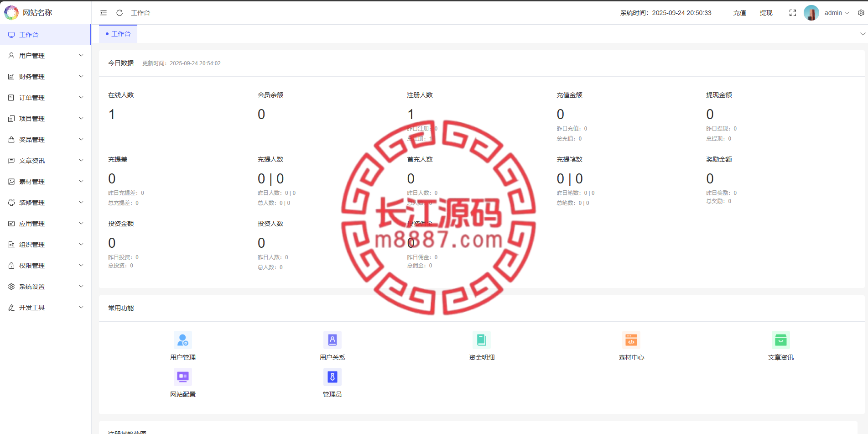Click the refresh icon in the top bar
The width and height of the screenshot is (868, 434).
(120, 13)
